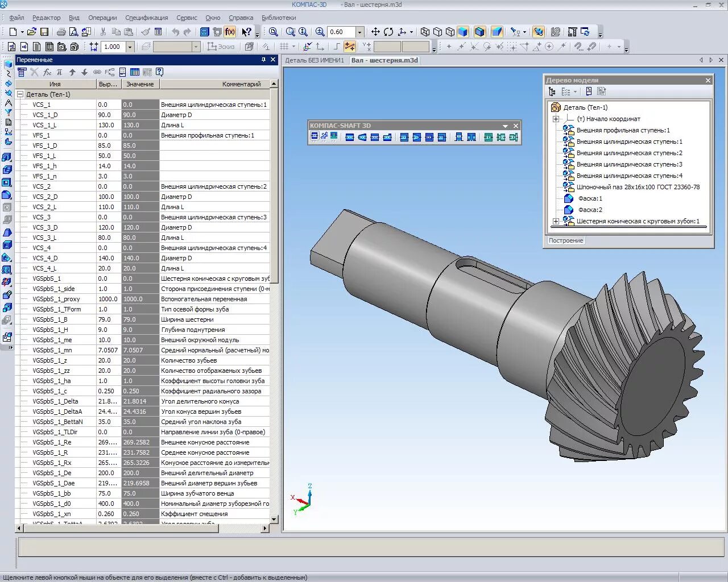The height and width of the screenshot is (582, 728).
Task: Open the current scale 1.000 dropdown
Action: [130, 47]
